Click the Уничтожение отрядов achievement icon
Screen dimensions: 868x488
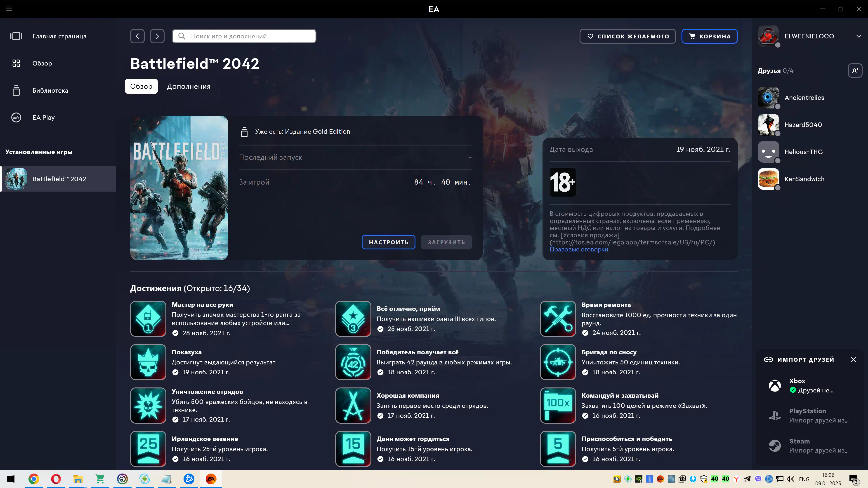point(148,406)
